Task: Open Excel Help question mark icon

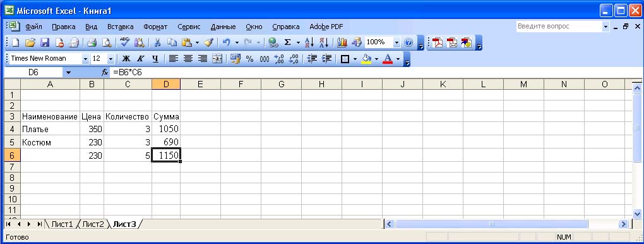Action: [x=408, y=42]
